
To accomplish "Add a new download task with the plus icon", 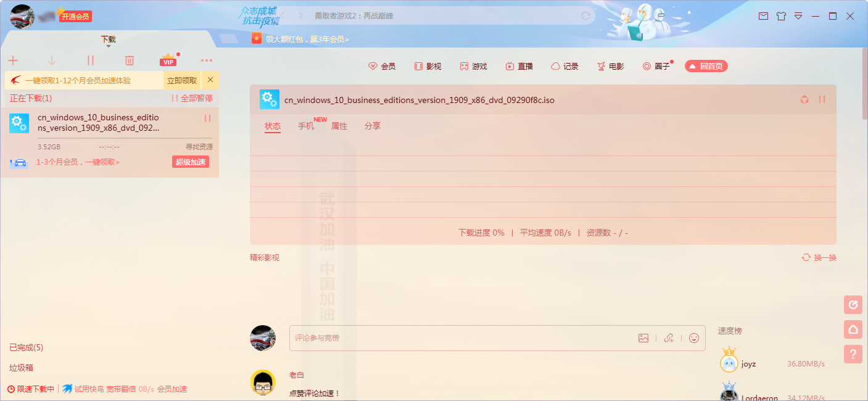I will coord(13,60).
